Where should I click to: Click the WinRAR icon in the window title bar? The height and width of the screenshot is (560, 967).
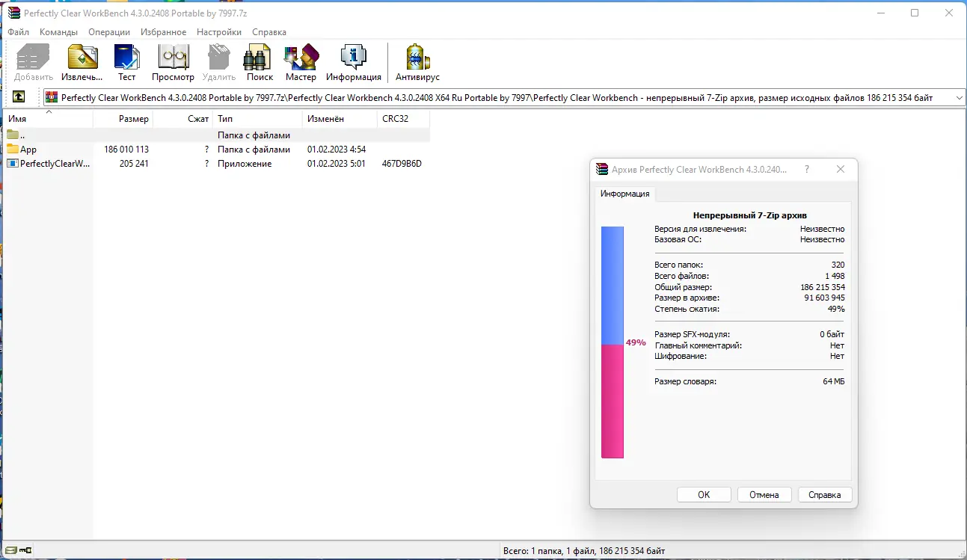(x=13, y=13)
